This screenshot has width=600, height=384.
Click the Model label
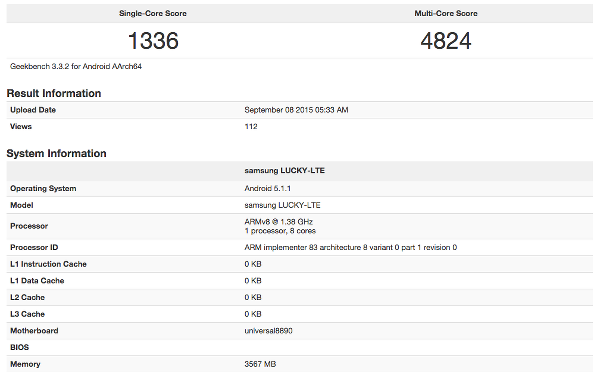pos(22,205)
